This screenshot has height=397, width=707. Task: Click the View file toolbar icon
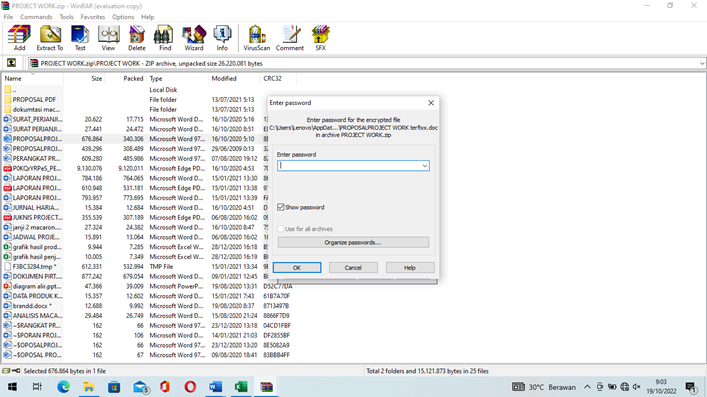click(x=108, y=38)
